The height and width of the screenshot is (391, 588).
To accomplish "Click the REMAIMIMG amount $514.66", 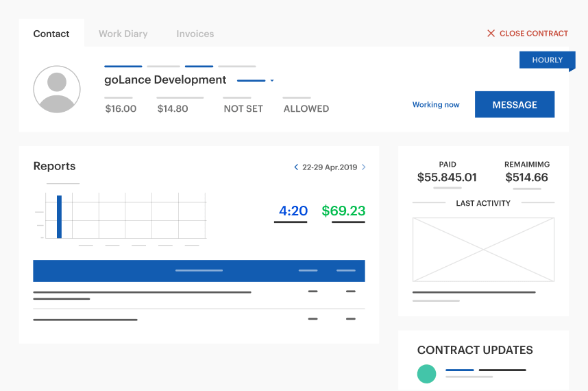I will click(526, 177).
